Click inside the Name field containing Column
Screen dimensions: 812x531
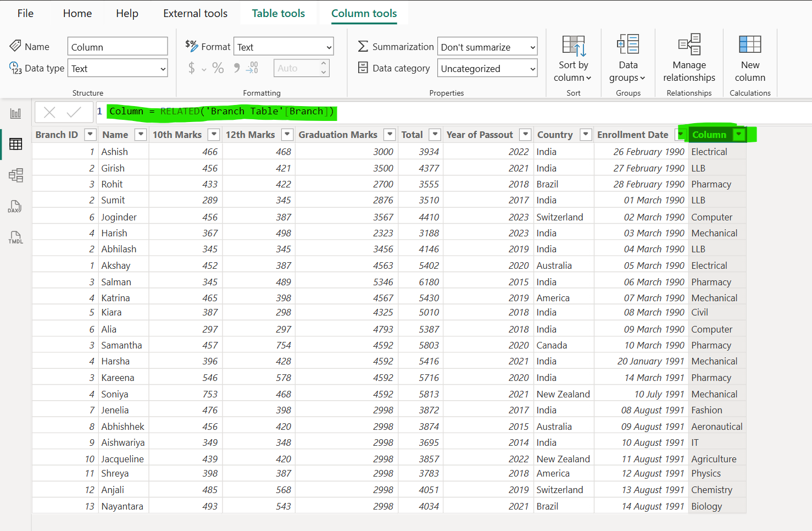pos(117,46)
